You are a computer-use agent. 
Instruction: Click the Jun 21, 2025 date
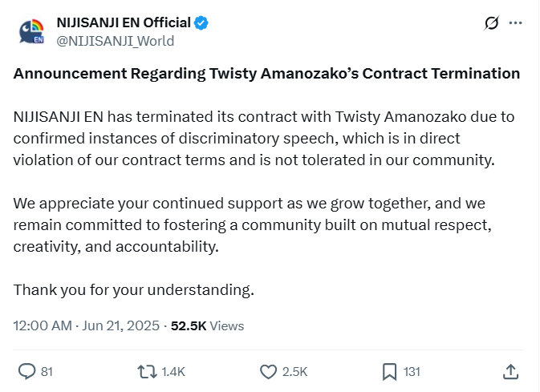click(120, 325)
